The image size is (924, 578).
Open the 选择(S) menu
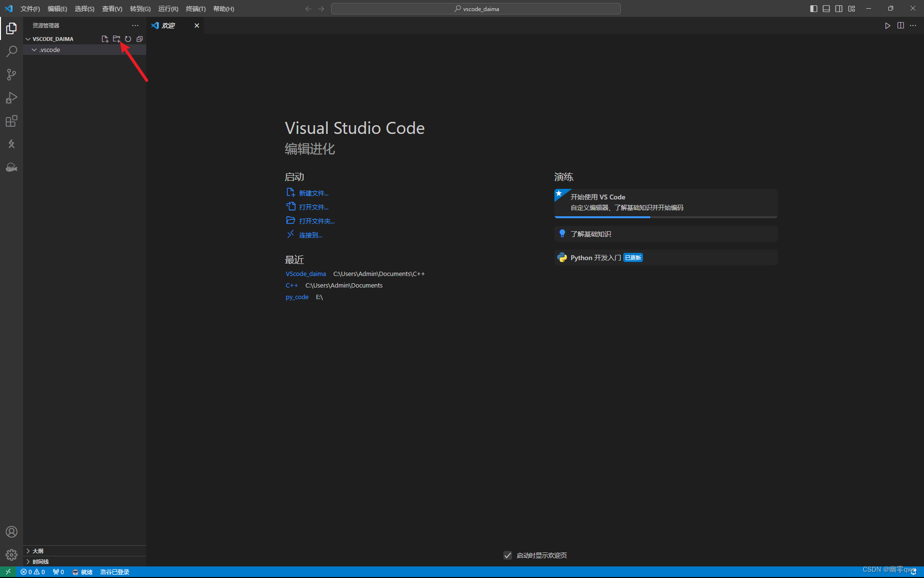click(84, 9)
